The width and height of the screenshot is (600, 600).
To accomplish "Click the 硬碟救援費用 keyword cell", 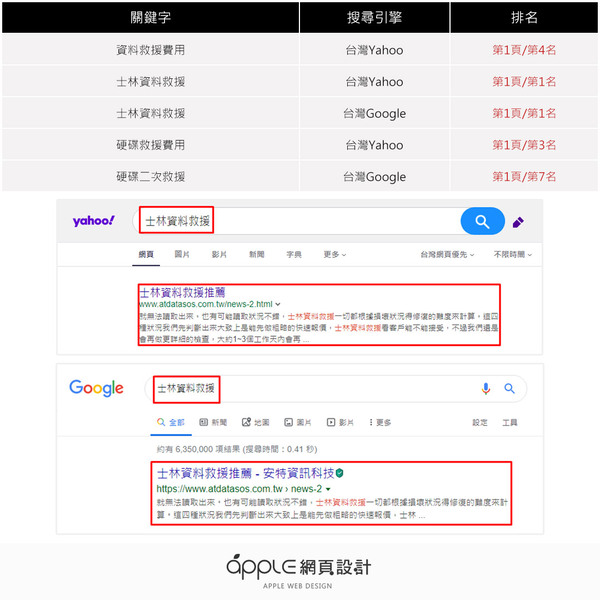I will coord(150,145).
